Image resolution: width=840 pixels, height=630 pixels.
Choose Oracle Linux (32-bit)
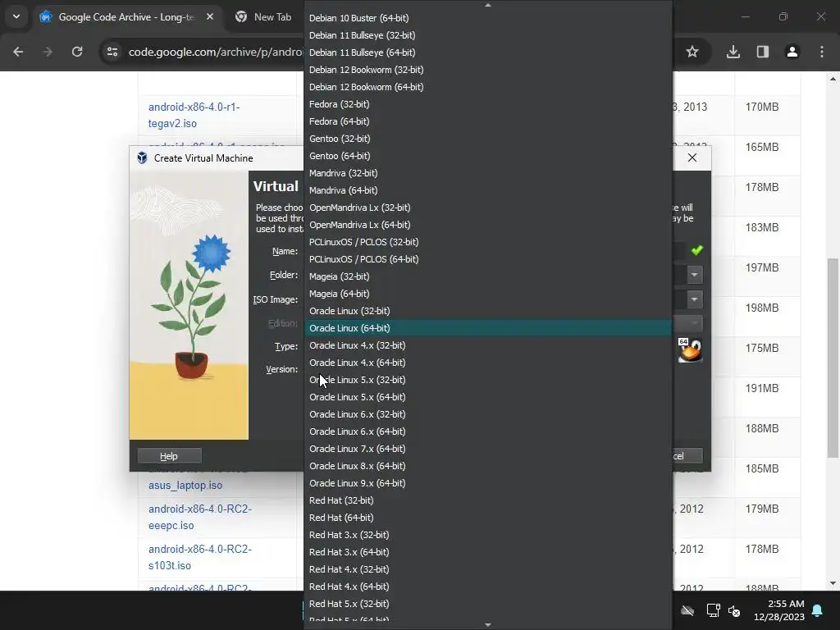pos(488,311)
